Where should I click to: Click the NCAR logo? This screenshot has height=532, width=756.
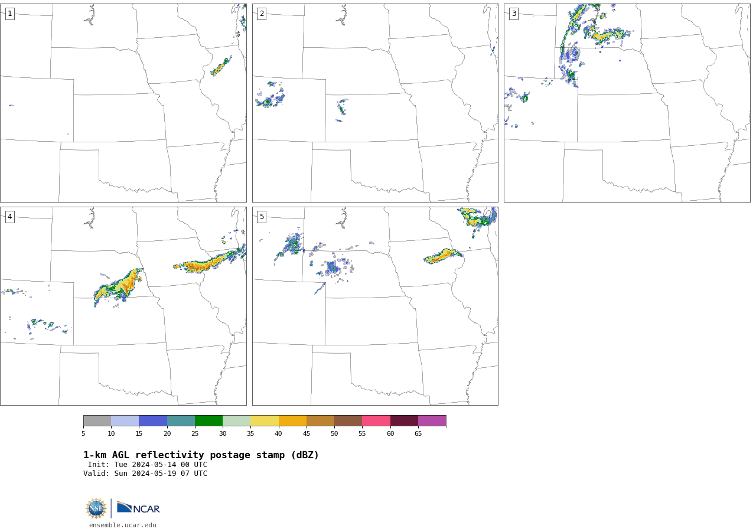pyautogui.click(x=138, y=508)
